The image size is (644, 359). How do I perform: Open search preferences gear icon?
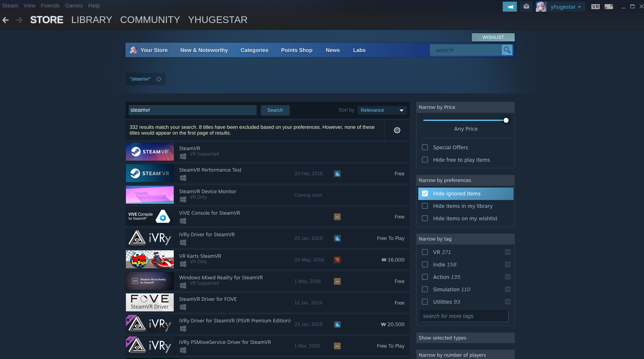pyautogui.click(x=397, y=130)
